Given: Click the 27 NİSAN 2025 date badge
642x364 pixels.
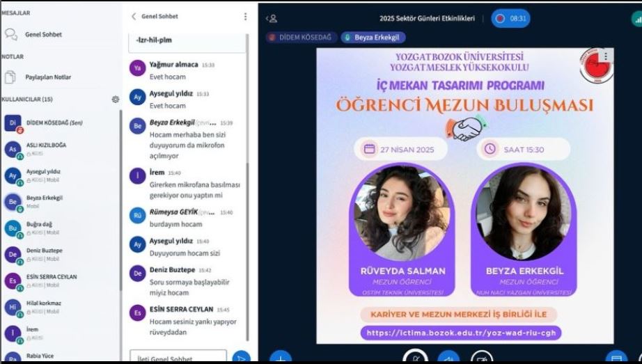Looking at the screenshot, I should coord(401,150).
